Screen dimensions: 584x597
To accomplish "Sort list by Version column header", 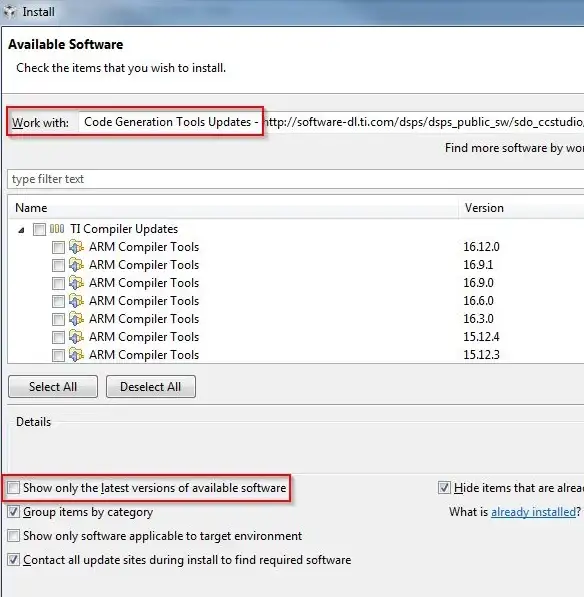I will (522, 208).
